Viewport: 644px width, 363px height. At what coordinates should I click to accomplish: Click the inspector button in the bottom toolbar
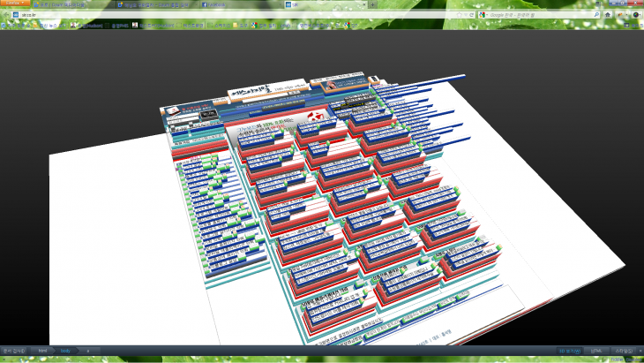click(x=13, y=351)
